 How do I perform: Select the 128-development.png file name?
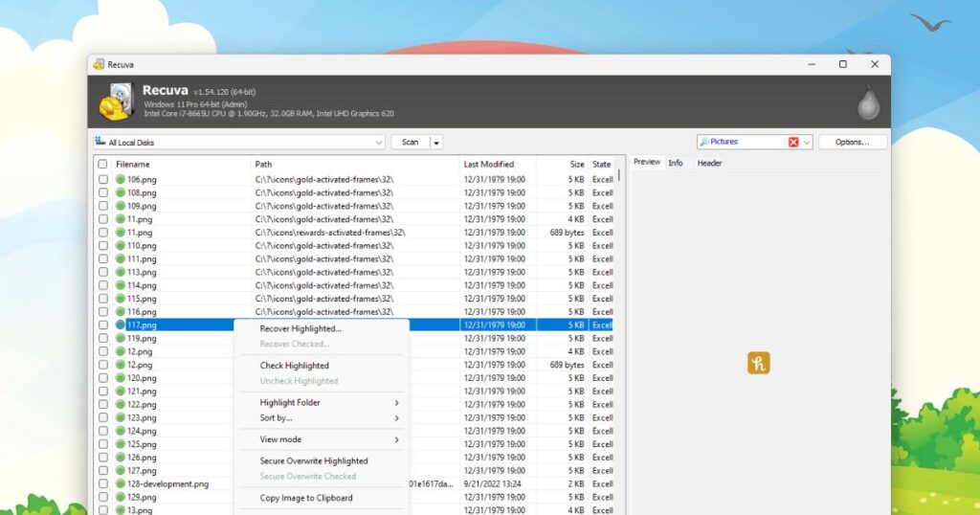point(168,484)
